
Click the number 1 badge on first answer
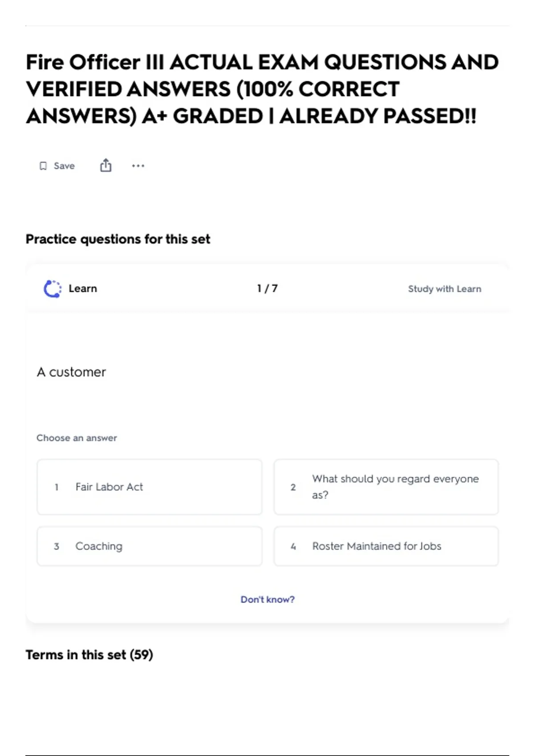coord(57,487)
